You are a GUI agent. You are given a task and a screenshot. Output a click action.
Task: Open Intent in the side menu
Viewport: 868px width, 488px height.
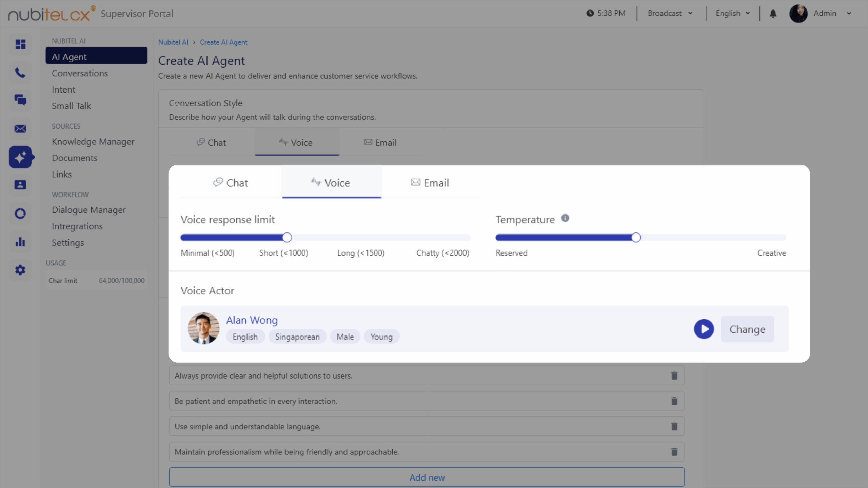click(63, 89)
